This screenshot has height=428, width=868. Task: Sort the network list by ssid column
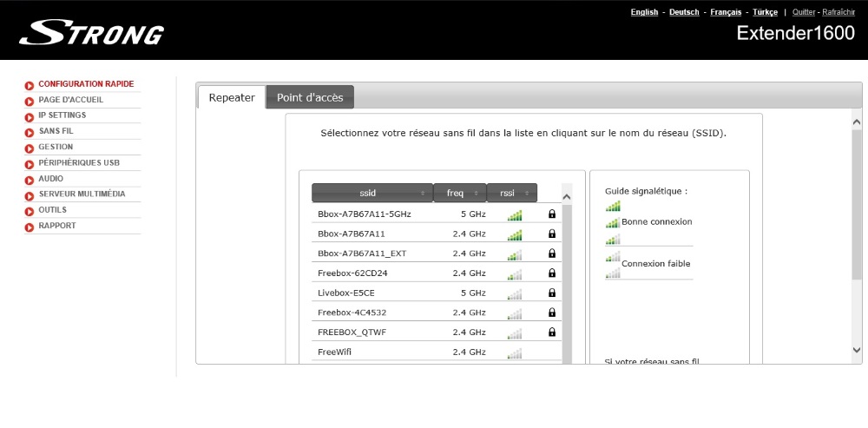372,193
